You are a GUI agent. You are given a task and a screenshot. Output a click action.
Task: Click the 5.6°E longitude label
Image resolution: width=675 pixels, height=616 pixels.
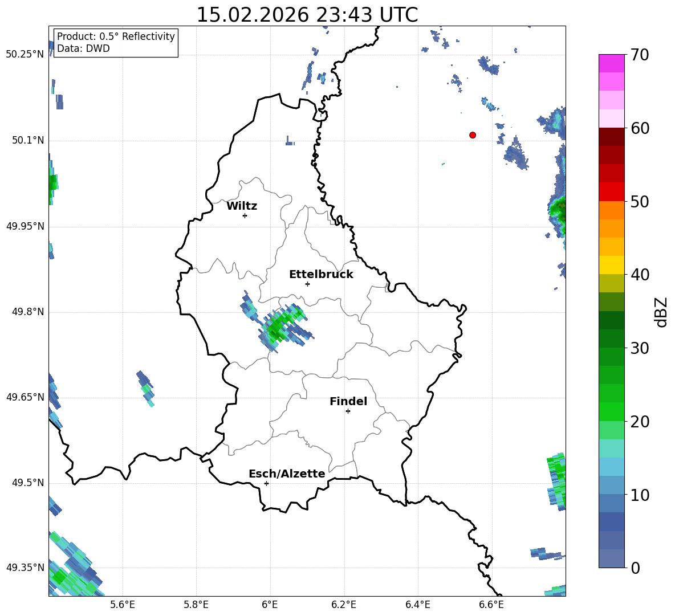[x=123, y=605]
